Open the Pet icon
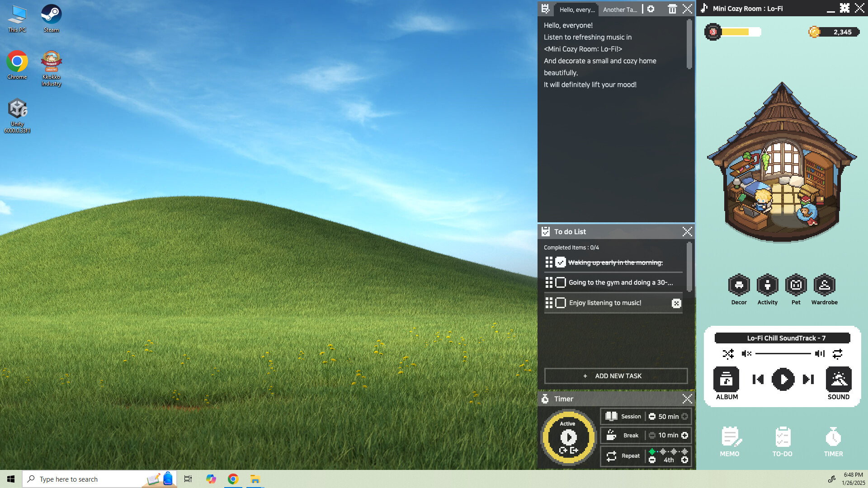The image size is (868, 488). (796, 285)
